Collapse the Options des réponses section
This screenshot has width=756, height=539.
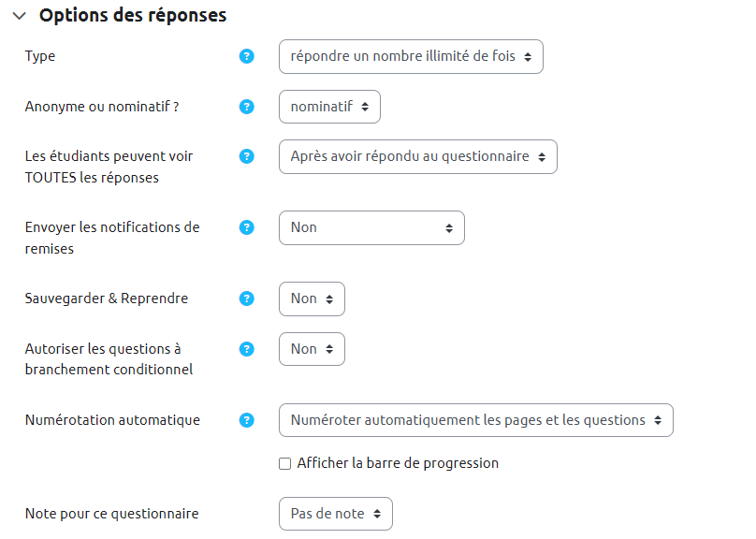pyautogui.click(x=19, y=16)
